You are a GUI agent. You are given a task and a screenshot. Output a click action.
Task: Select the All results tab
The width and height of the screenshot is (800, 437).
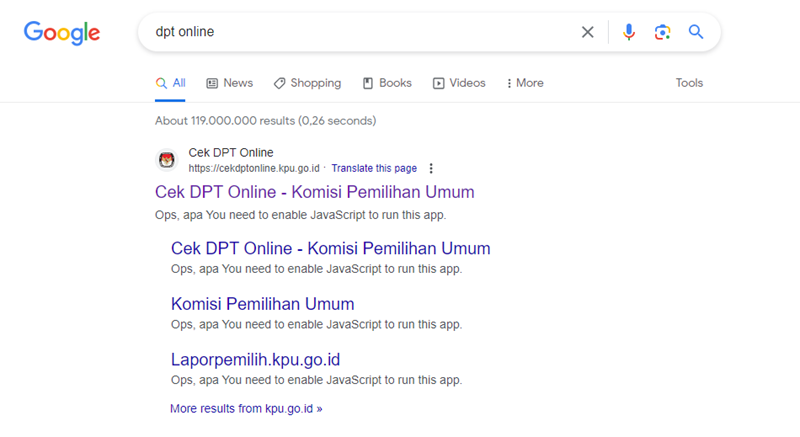coord(171,83)
